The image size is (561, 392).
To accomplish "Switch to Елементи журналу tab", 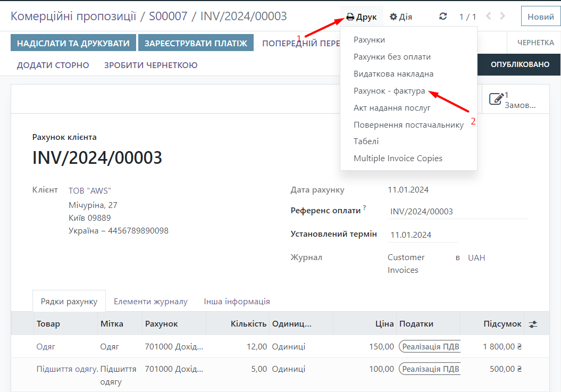I will [150, 302].
